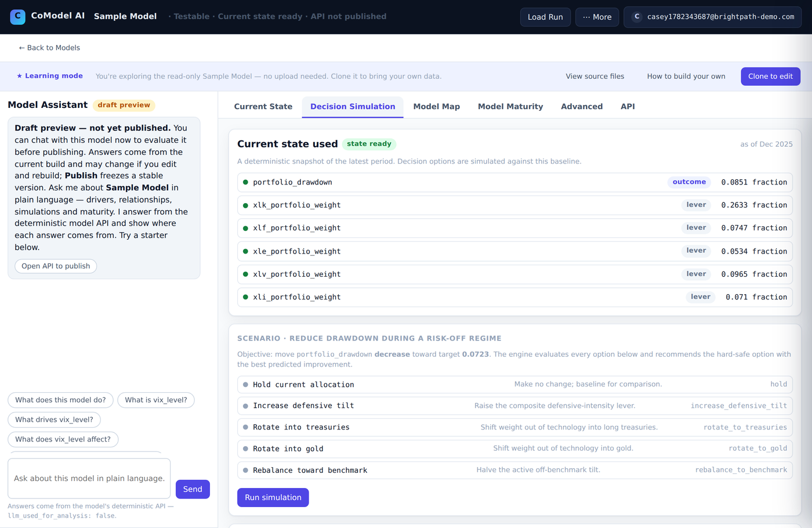The width and height of the screenshot is (812, 528).
Task: Select the xlv_portfolio_weight row
Action: pyautogui.click(x=515, y=274)
